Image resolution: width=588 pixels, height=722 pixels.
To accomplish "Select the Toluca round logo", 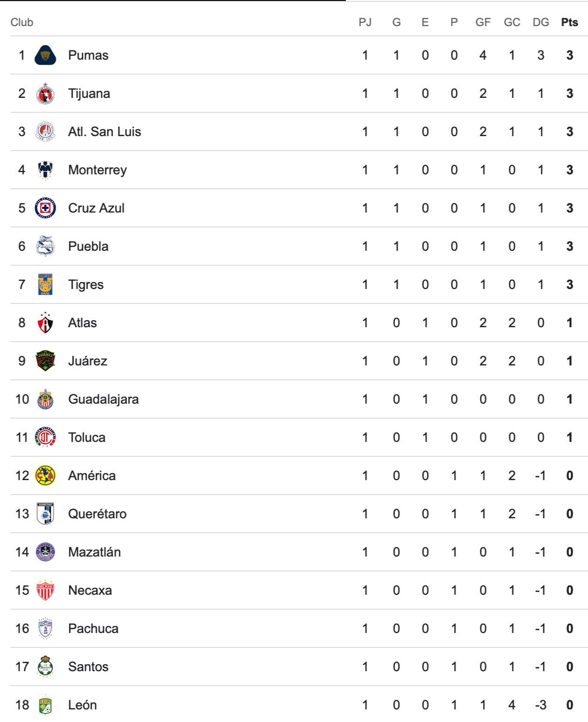I will pos(45,437).
